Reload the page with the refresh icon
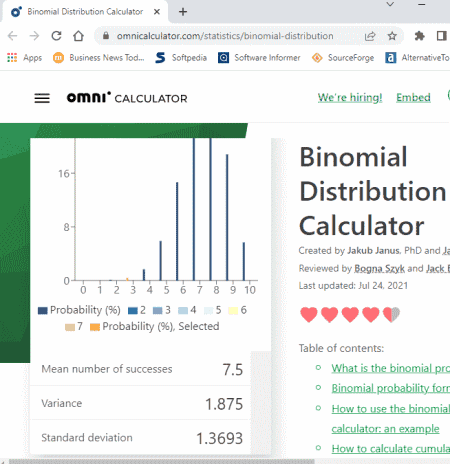Viewport: 450px width, 464px height. 56,36
